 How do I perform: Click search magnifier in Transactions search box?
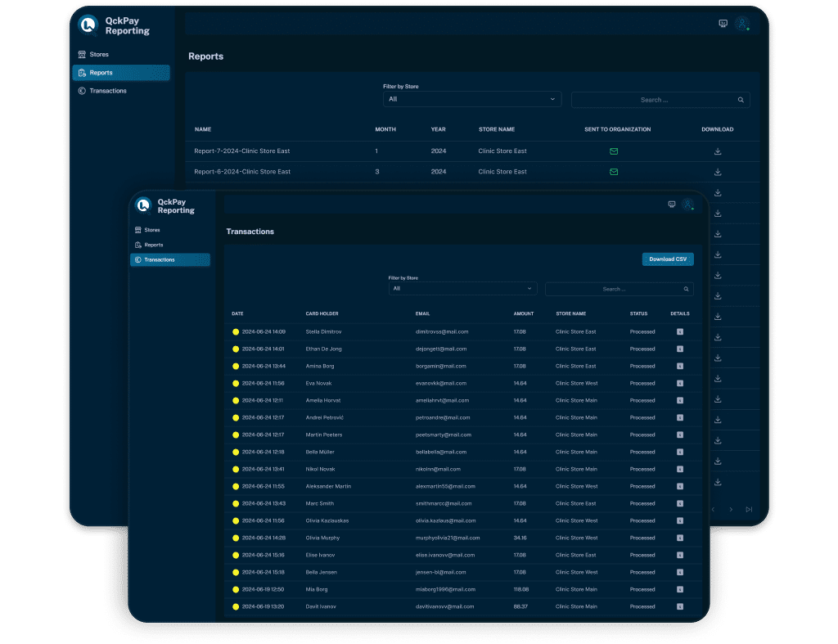point(686,289)
